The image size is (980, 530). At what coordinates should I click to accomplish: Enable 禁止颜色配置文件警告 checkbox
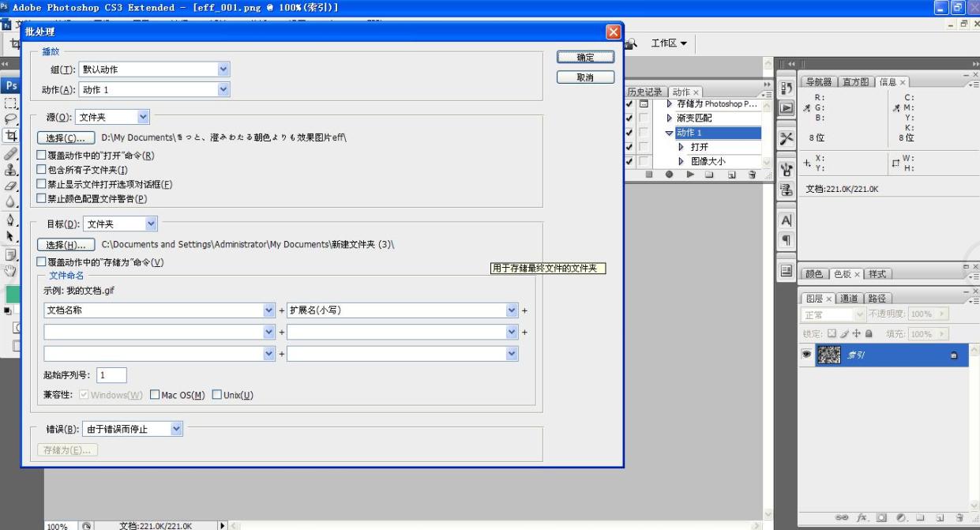pos(42,198)
